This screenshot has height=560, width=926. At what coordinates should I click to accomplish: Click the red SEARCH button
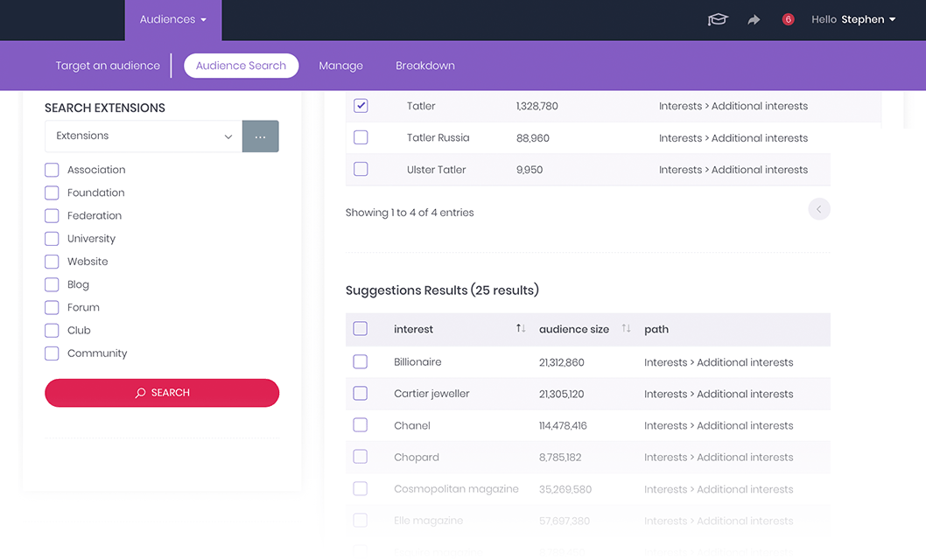pos(162,393)
